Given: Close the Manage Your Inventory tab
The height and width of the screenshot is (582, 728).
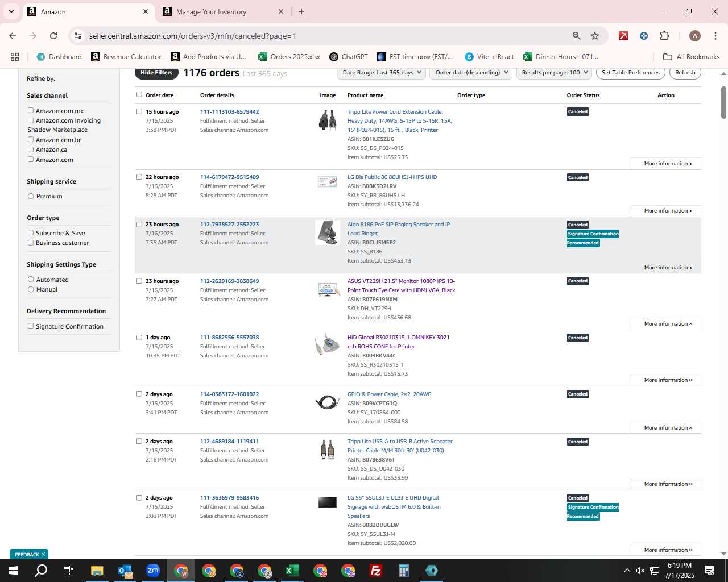Looking at the screenshot, I should [x=281, y=11].
